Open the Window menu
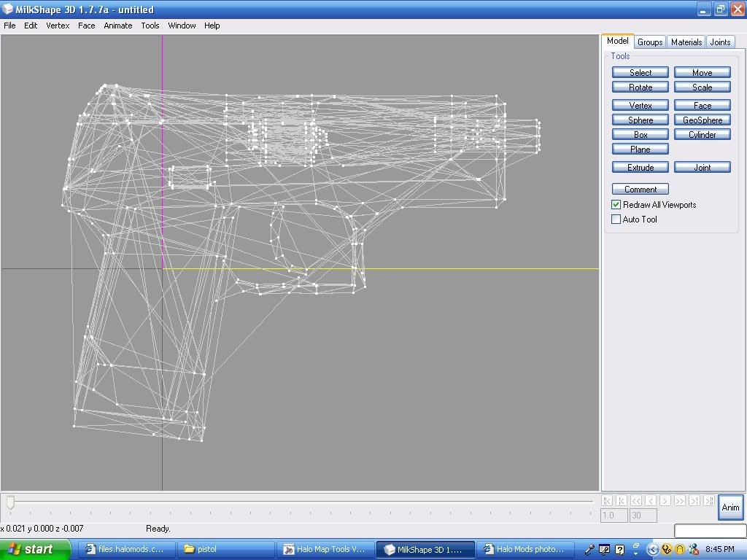 point(182,26)
